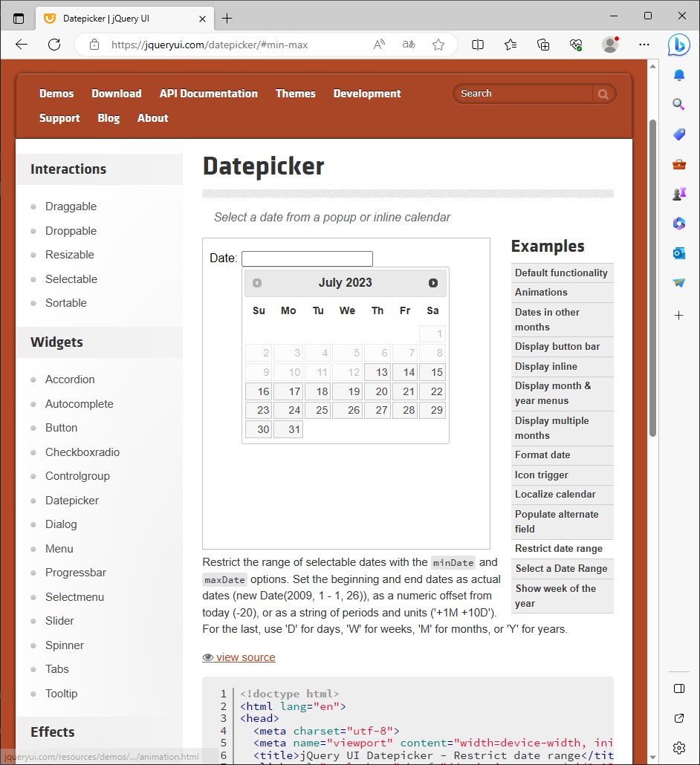Open Sortable interaction page
This screenshot has width=700, height=765.
(66, 303)
